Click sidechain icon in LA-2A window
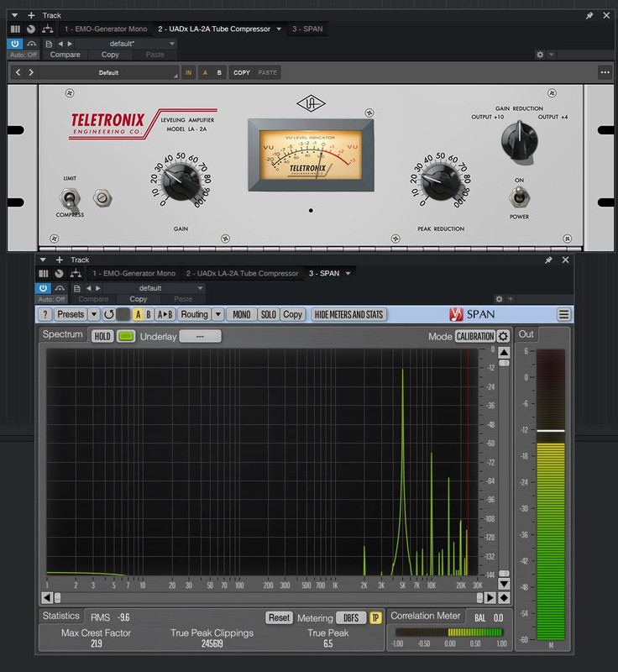Viewport: 618px width, 672px height. click(x=48, y=29)
